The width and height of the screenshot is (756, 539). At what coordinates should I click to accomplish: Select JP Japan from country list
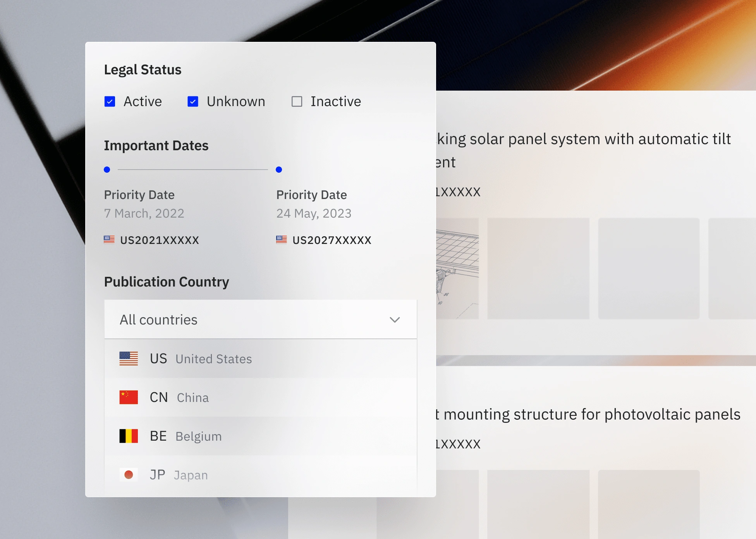click(x=261, y=475)
